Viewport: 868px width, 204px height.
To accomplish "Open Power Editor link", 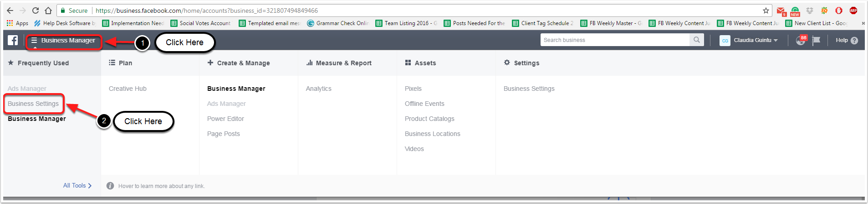I will (x=225, y=119).
